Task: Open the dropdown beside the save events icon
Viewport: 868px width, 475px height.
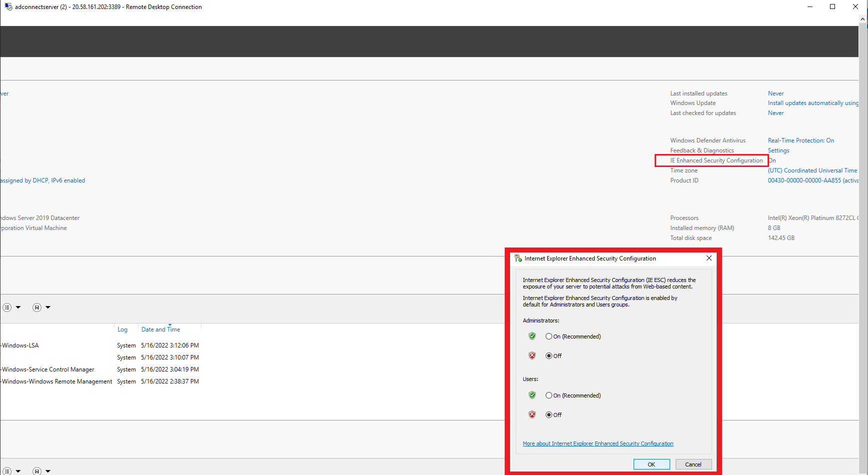Action: tap(48, 307)
